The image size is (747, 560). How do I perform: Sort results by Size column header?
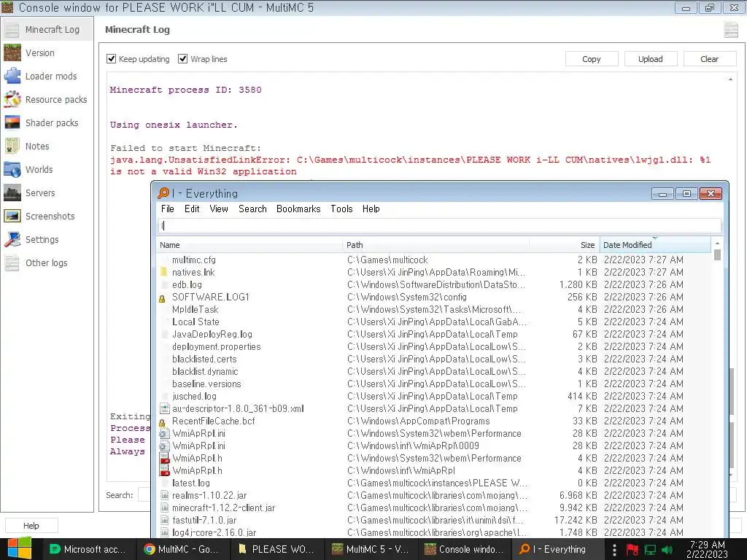564,245
